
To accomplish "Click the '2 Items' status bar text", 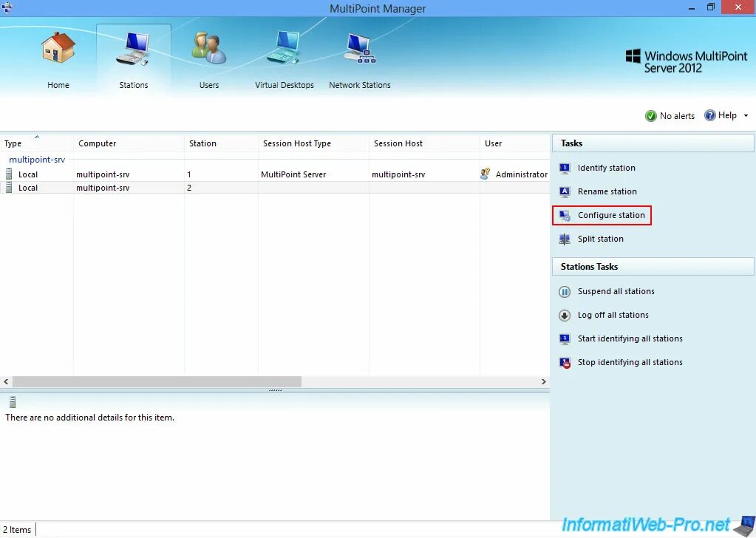I will [x=17, y=530].
